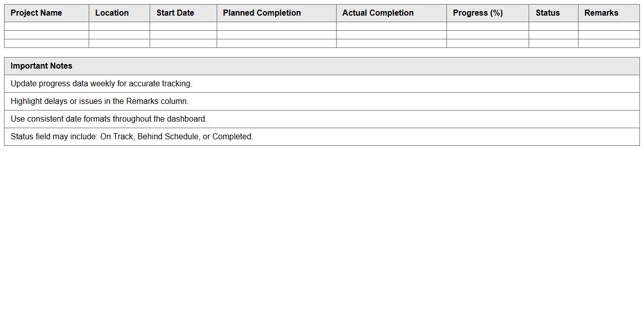Click first empty cell under Start Date
Image resolution: width=644 pixels, height=328 pixels.
(183, 26)
